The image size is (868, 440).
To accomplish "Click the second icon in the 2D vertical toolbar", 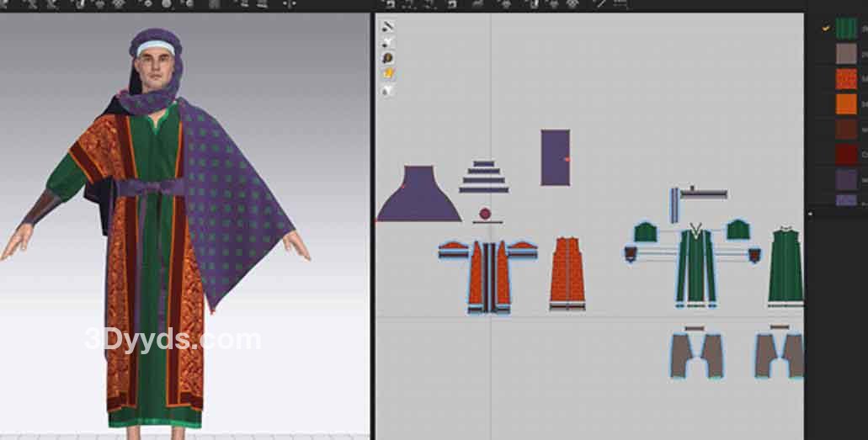I will 388,42.
